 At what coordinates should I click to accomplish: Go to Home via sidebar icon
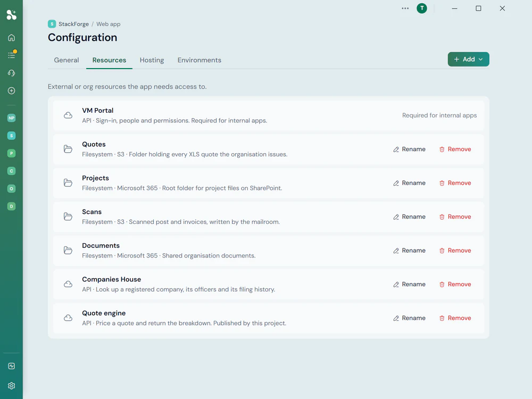coord(12,38)
